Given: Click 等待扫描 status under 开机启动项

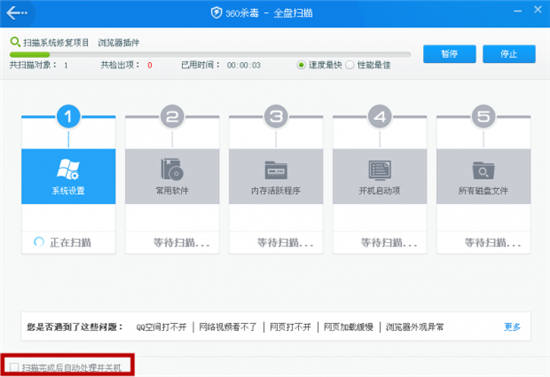Looking at the screenshot, I should click(x=389, y=242).
